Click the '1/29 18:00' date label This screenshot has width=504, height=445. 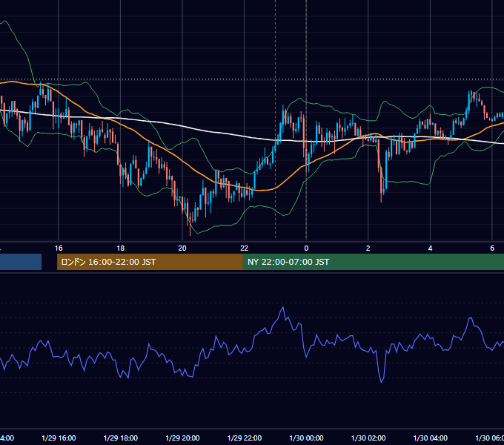tap(121, 438)
